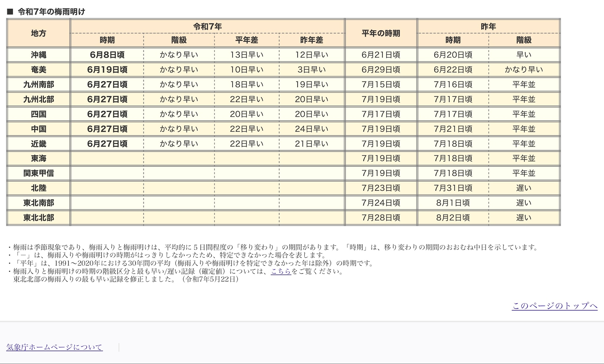Click the 令和7年の梅雨明け section heading
604x364 pixels.
tap(51, 12)
